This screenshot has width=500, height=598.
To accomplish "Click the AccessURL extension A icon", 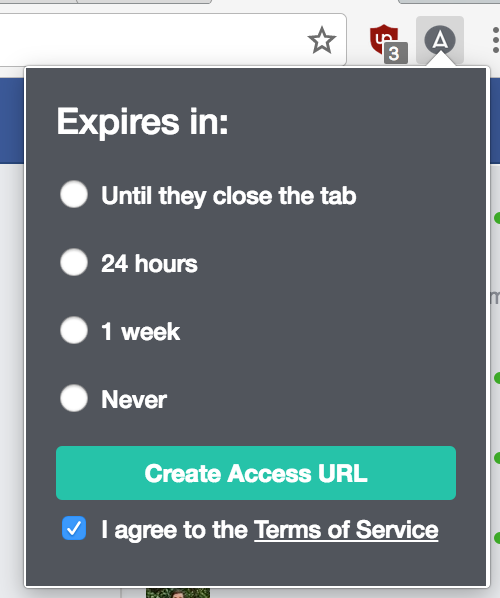I will (x=440, y=40).
